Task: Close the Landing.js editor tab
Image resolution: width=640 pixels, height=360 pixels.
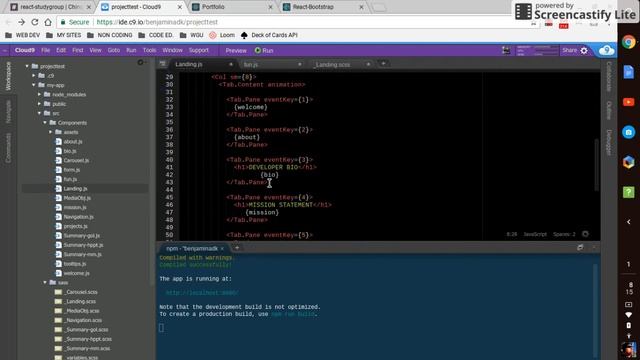Action: 231,64
